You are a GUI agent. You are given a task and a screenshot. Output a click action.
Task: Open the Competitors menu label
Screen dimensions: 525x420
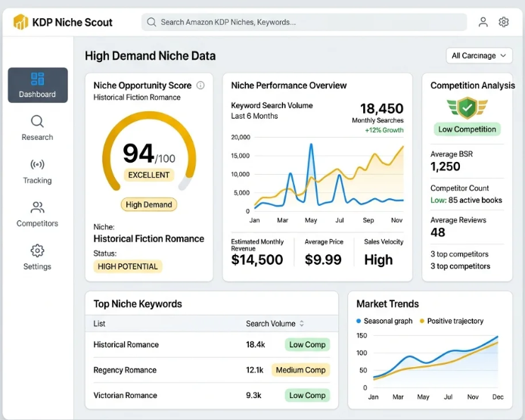point(38,223)
